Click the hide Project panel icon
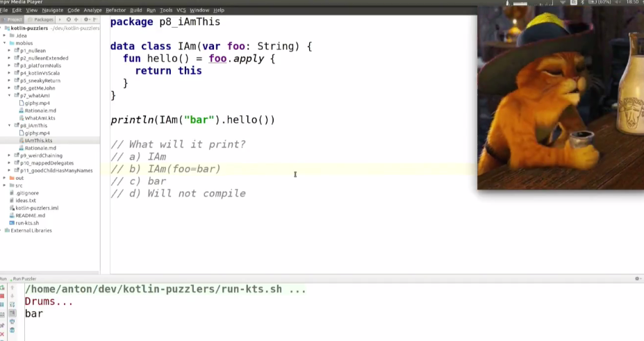The height and width of the screenshot is (341, 644). (x=95, y=19)
